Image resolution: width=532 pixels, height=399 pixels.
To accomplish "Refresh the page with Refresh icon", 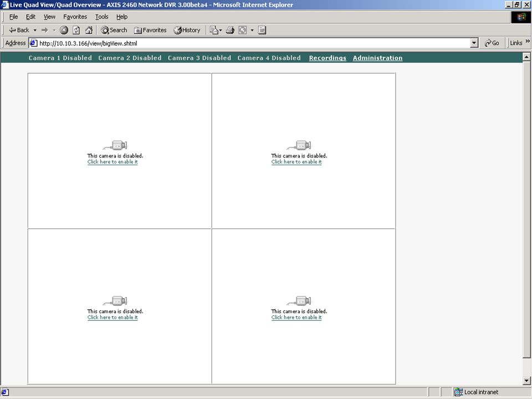I will (76, 30).
